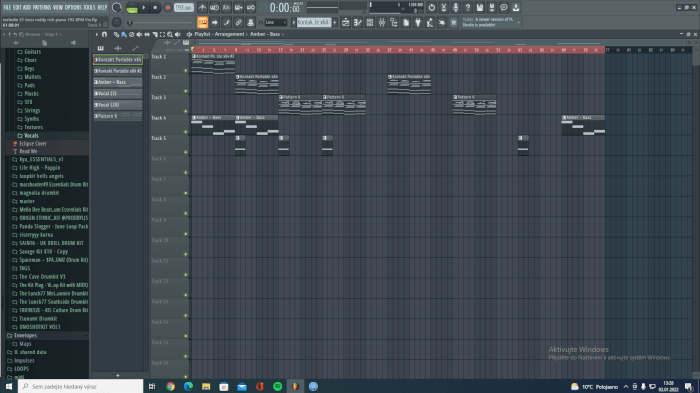
Task: Open the OPTIONS menu
Action: click(x=74, y=8)
